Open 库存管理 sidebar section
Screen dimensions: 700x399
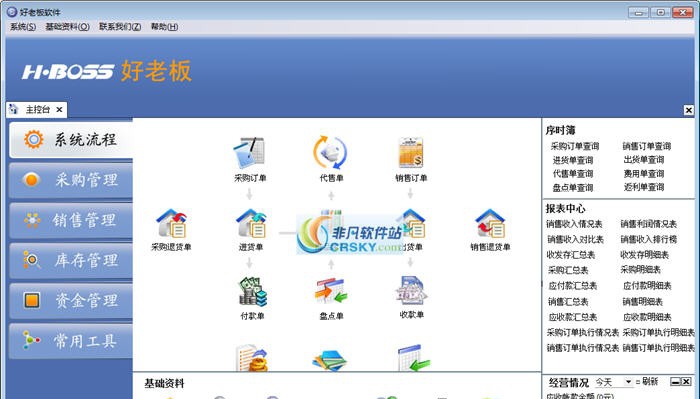point(71,260)
